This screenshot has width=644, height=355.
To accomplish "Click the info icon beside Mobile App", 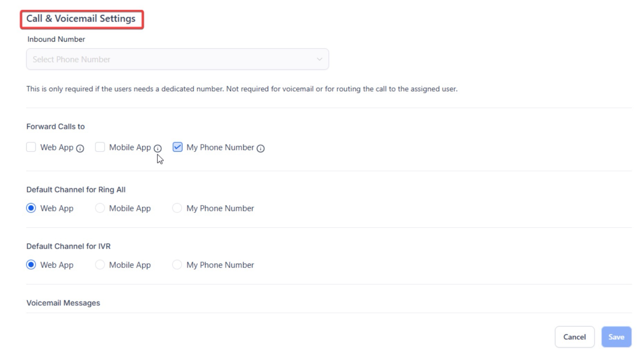I will point(158,148).
